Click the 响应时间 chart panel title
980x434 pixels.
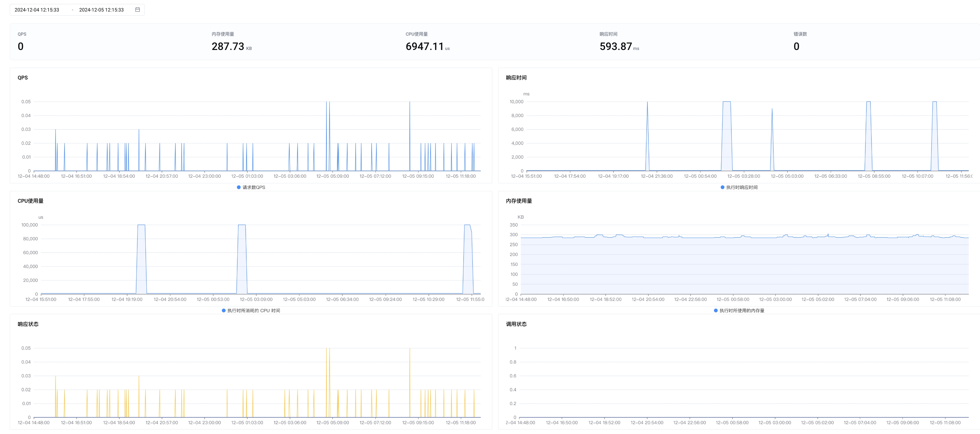pyautogui.click(x=516, y=78)
